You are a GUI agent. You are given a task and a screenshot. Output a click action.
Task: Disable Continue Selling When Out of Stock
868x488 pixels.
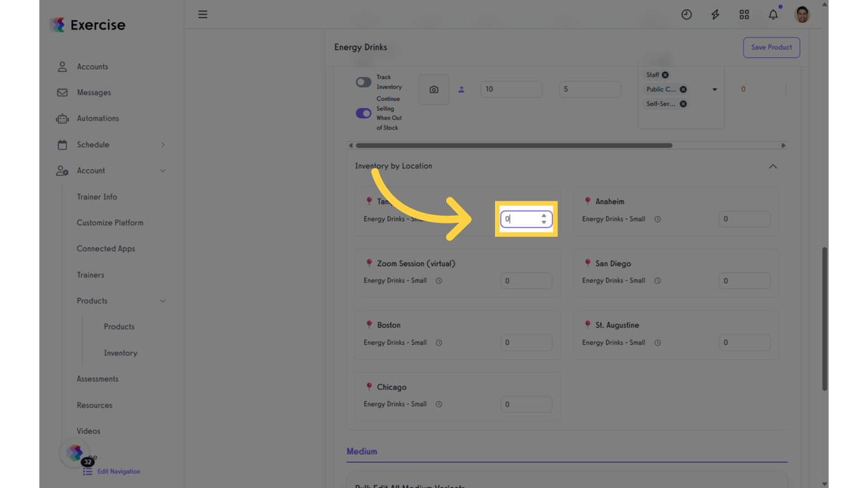363,112
